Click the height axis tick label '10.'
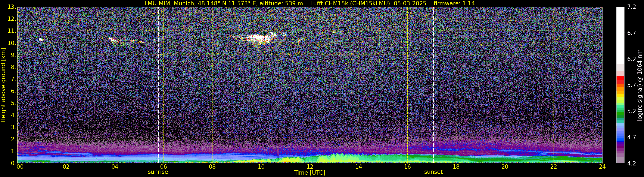The height and width of the screenshot is (177, 644). [x=12, y=43]
